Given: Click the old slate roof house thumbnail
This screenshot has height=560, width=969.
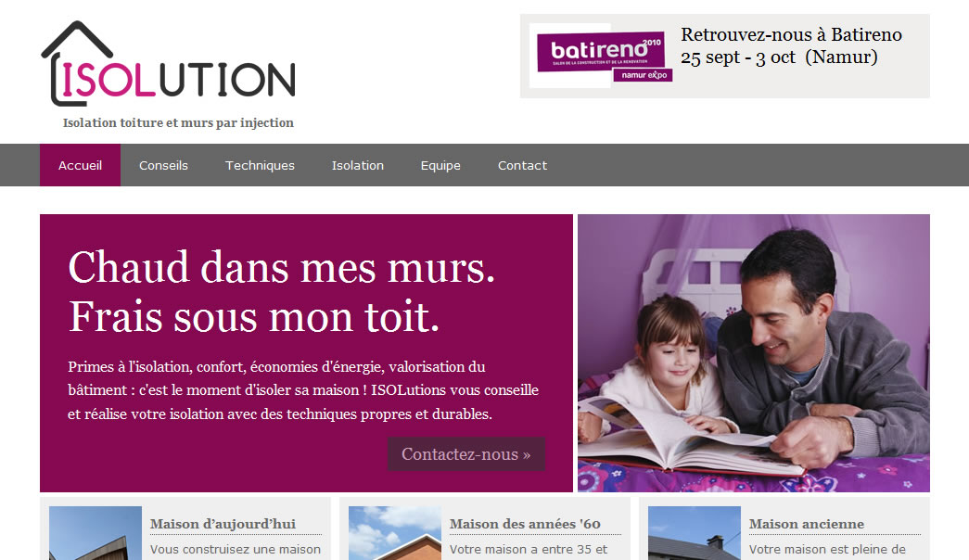Looking at the screenshot, I should (x=694, y=533).
